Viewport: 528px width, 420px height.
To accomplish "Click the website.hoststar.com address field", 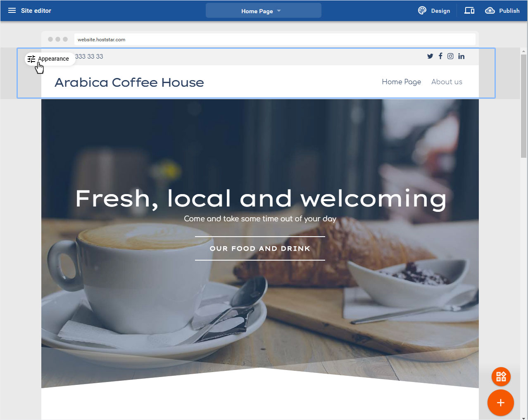I will click(x=275, y=40).
